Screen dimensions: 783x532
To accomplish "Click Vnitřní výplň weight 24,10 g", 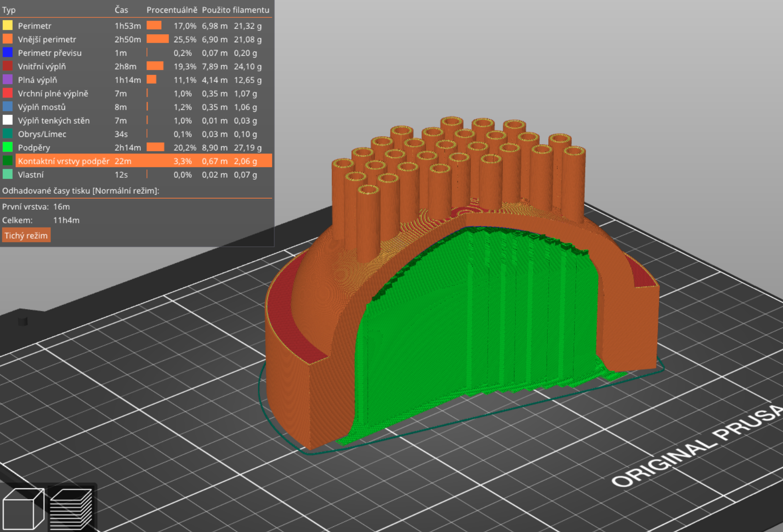I will 248,67.
